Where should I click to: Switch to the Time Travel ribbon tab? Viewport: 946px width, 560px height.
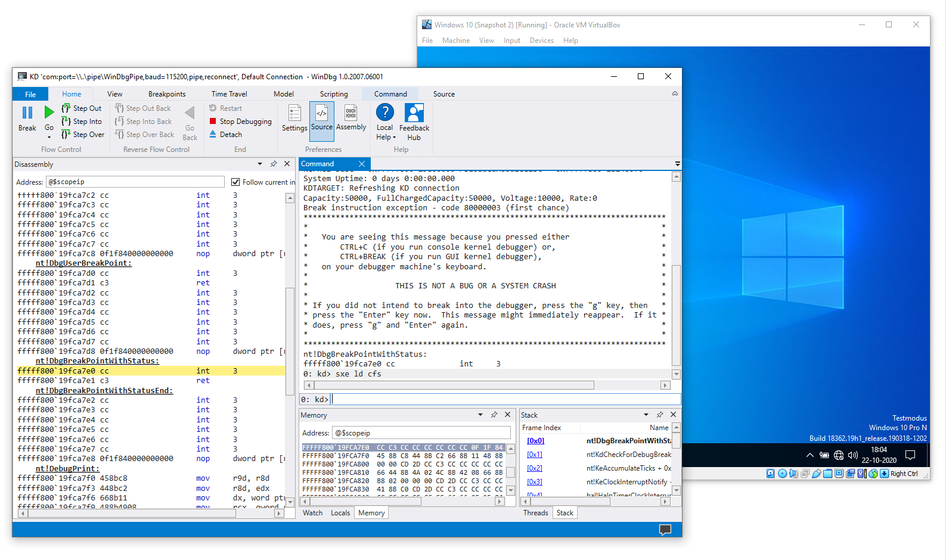pyautogui.click(x=229, y=94)
